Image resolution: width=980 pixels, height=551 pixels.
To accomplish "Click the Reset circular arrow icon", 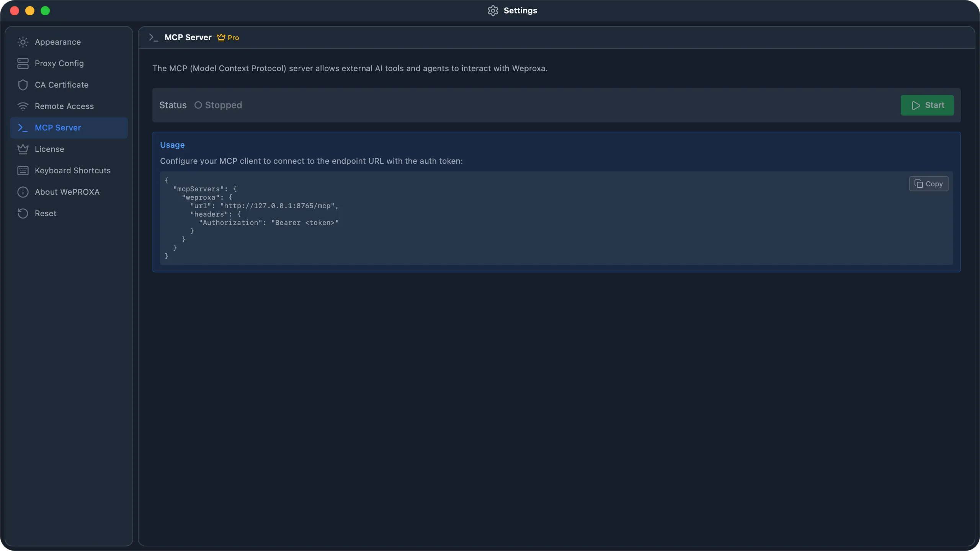I will coord(23,214).
